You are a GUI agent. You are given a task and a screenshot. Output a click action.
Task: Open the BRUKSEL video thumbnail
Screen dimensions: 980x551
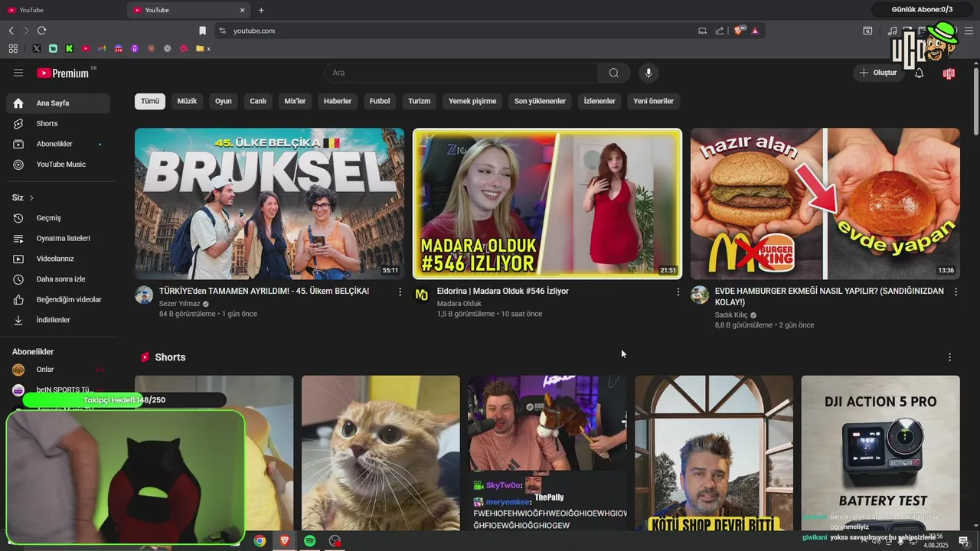269,204
